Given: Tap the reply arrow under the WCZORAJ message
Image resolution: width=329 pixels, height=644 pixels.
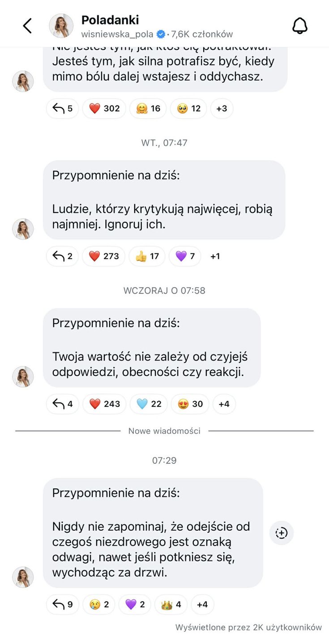Looking at the screenshot, I should click(x=62, y=404).
